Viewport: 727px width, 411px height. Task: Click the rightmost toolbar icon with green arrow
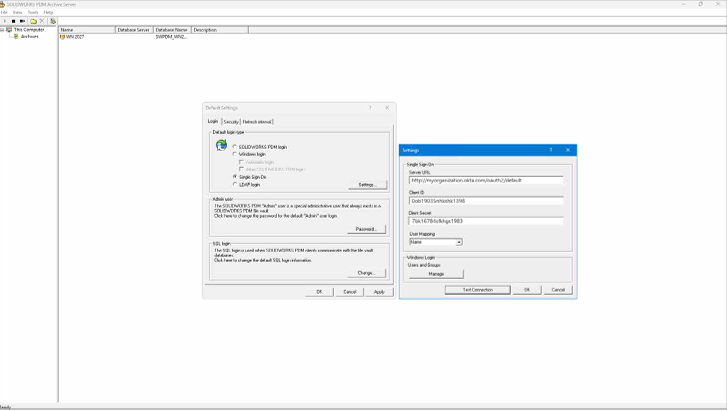[53, 21]
